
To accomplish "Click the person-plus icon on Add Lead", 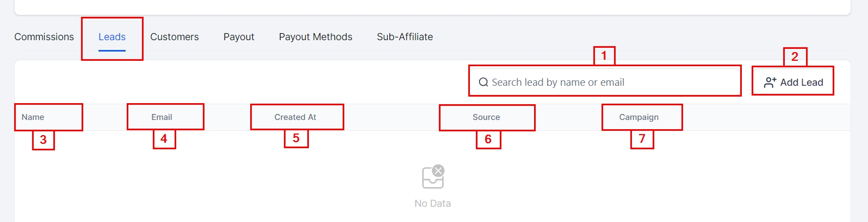I will (x=770, y=83).
